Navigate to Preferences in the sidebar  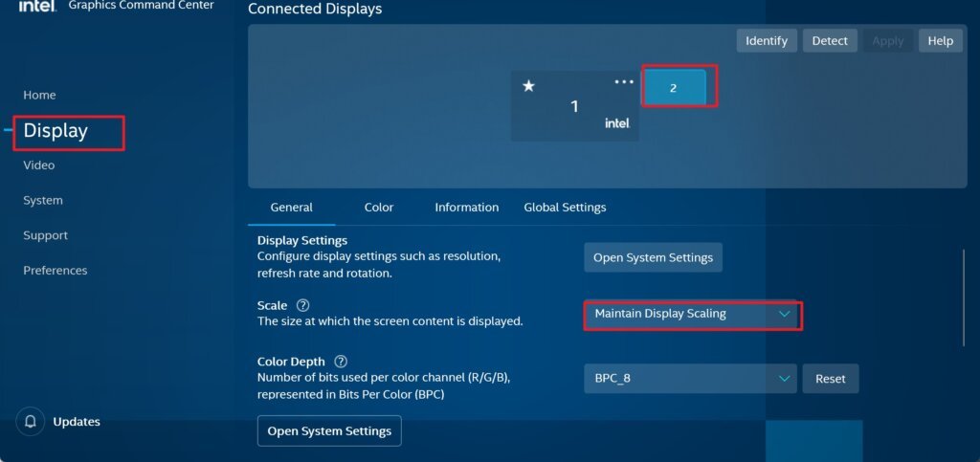coord(55,271)
